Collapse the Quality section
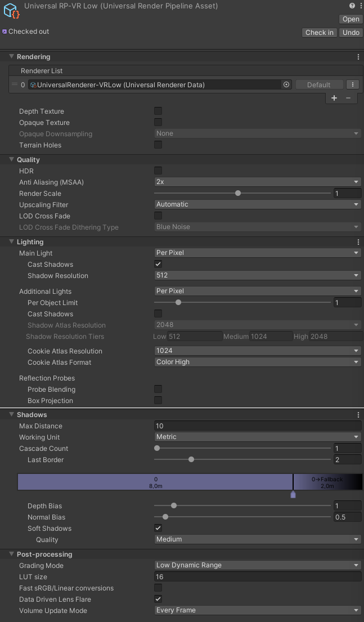The height and width of the screenshot is (622, 364). click(11, 159)
